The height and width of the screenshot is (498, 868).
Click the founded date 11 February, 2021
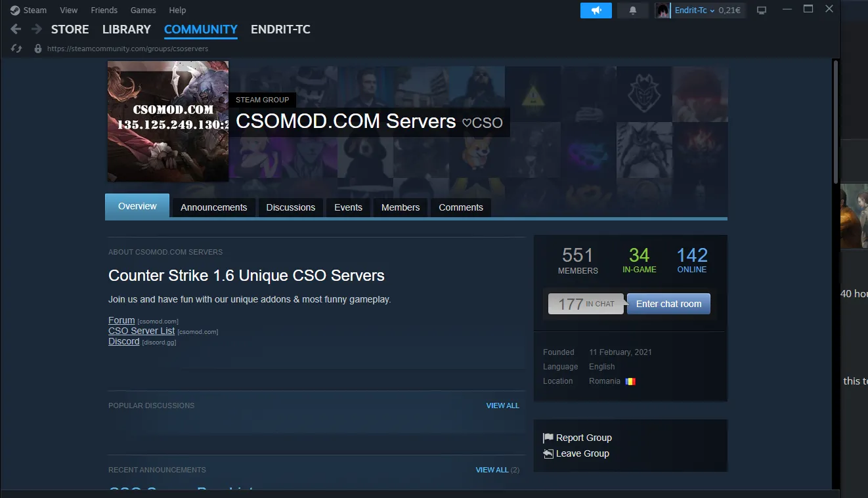[x=620, y=352]
